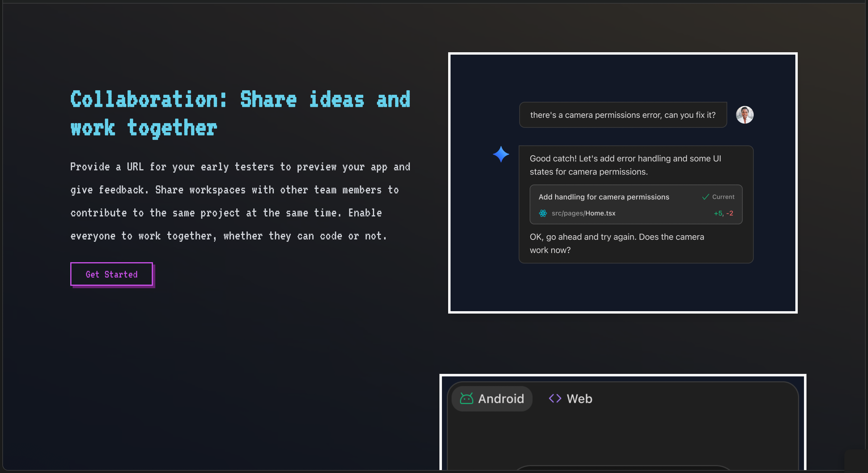Screen dimensions: 868x473
Task: Switch to the Web tab
Action: 570,399
